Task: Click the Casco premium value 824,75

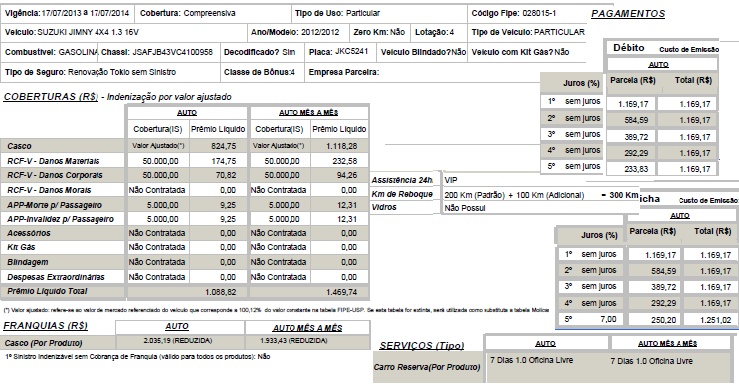Action: 224,146
